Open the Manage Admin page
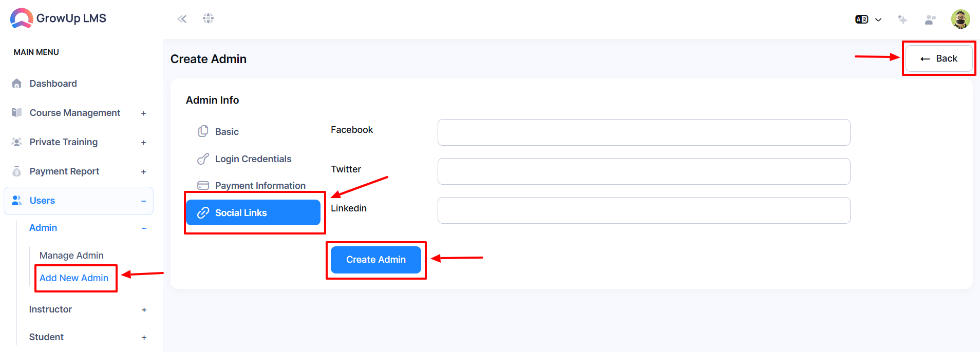The height and width of the screenshot is (352, 980). click(x=71, y=256)
